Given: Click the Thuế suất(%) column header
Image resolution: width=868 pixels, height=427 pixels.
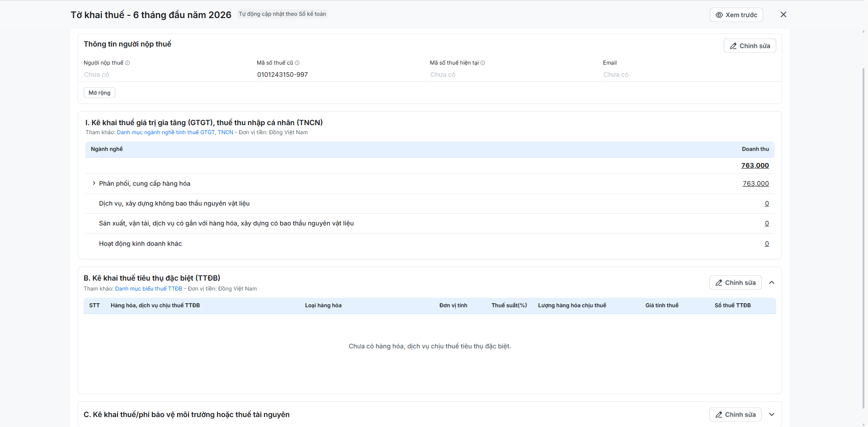Looking at the screenshot, I should tap(509, 305).
